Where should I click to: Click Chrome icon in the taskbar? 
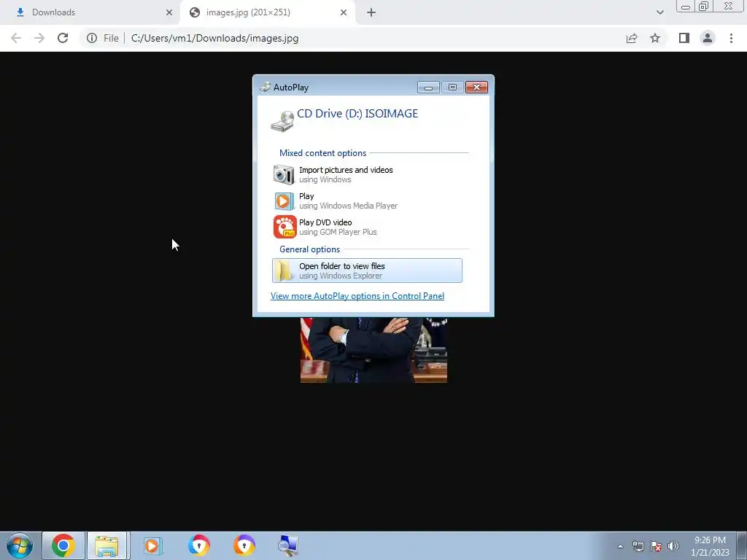click(63, 545)
